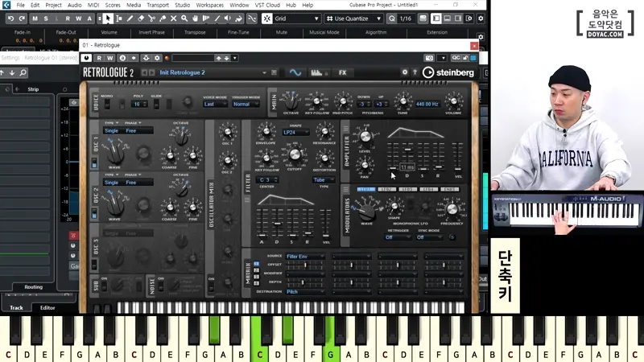This screenshot has width=644, height=362.
Task: Select the Zoom magnifier tool
Action: (184, 19)
